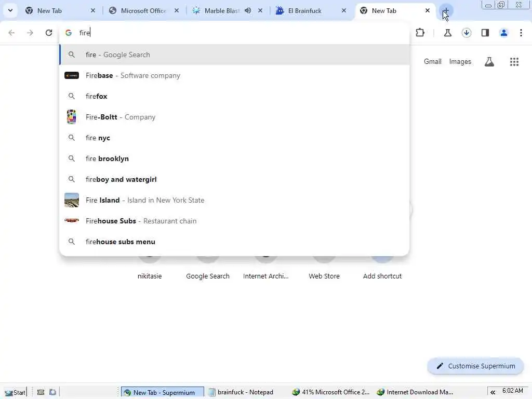Image resolution: width=532 pixels, height=399 pixels.
Task: Select the fire brooklyn suggestion
Action: pos(234,158)
